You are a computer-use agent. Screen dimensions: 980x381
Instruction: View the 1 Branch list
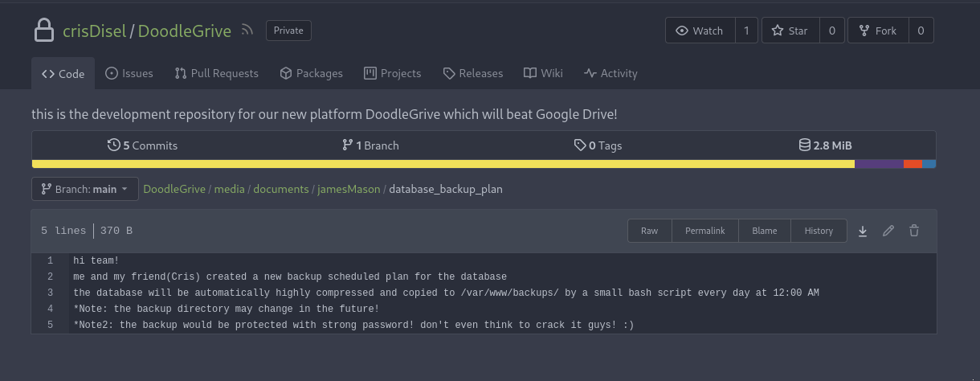(370, 145)
